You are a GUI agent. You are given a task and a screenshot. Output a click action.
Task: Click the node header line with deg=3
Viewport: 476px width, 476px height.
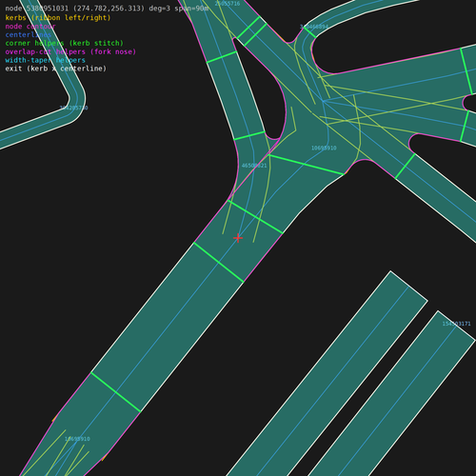click(107, 9)
